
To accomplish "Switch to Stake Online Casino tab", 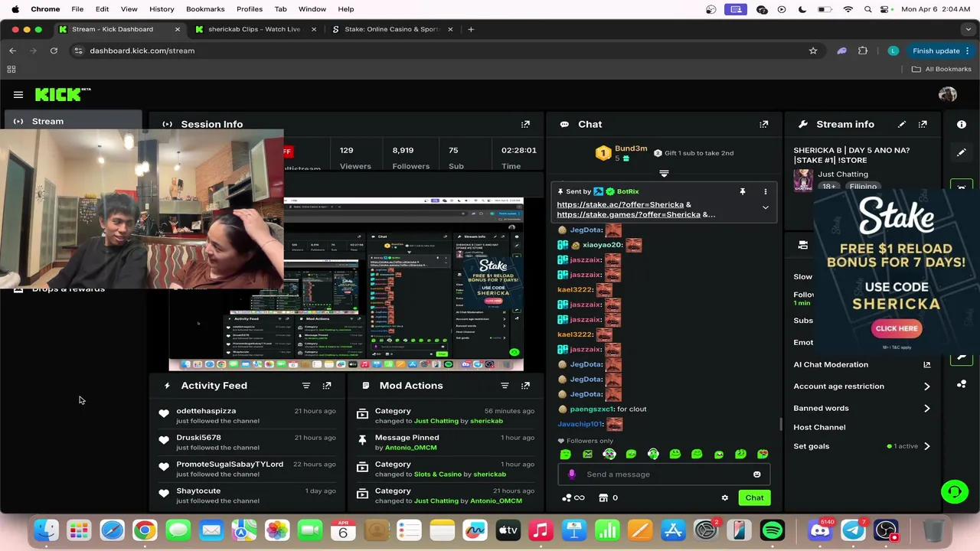I will point(390,29).
